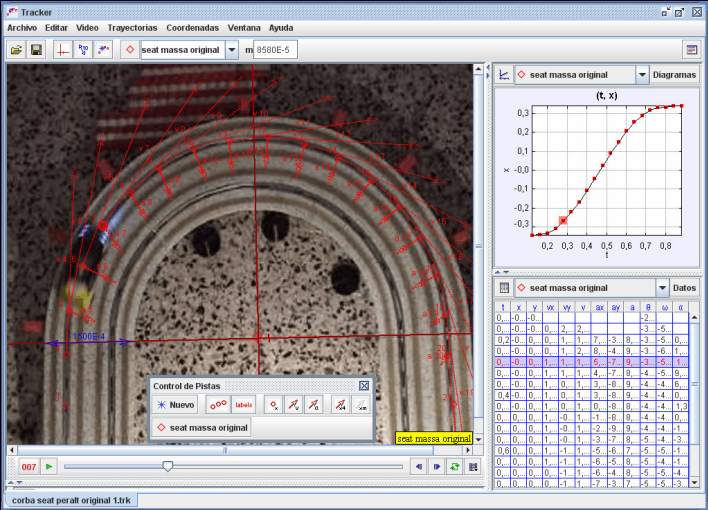Image resolution: width=708 pixels, height=510 pixels.
Task: Click the Diagramas button
Action: pyautogui.click(x=675, y=75)
